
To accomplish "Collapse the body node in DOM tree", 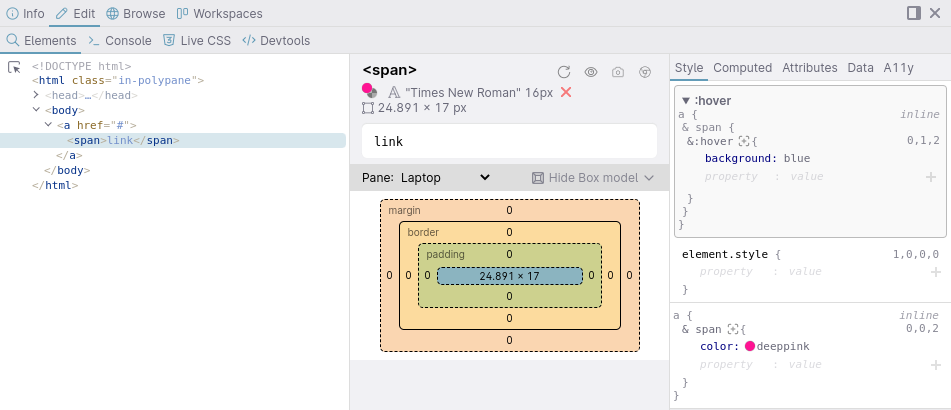I will (36, 110).
